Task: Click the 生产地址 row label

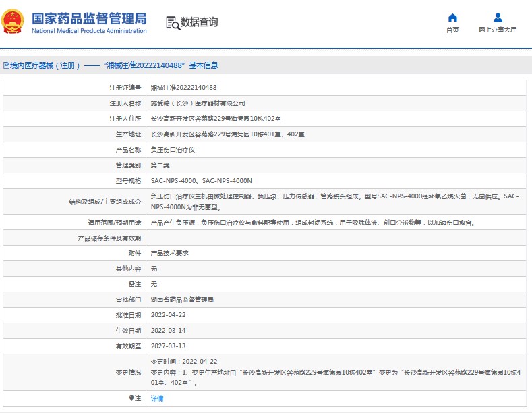Action: tap(128, 134)
